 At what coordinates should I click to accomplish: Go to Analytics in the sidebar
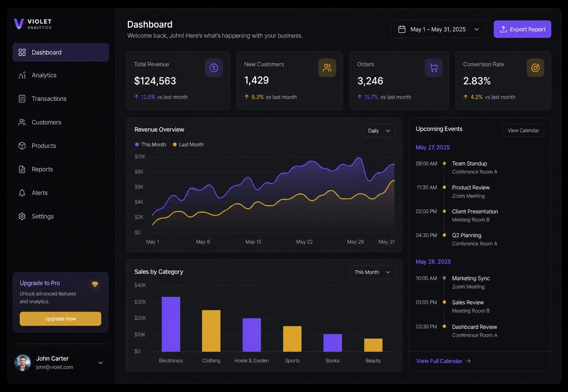61,75
